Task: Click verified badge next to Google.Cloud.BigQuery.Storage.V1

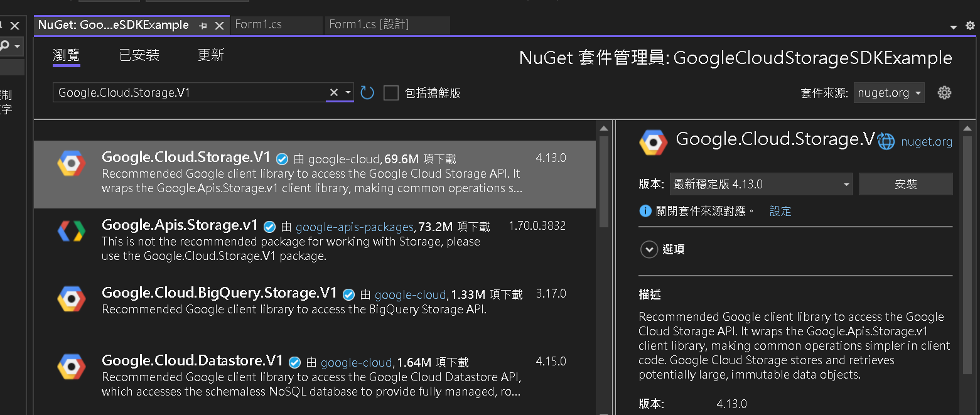Action: pyautogui.click(x=349, y=294)
